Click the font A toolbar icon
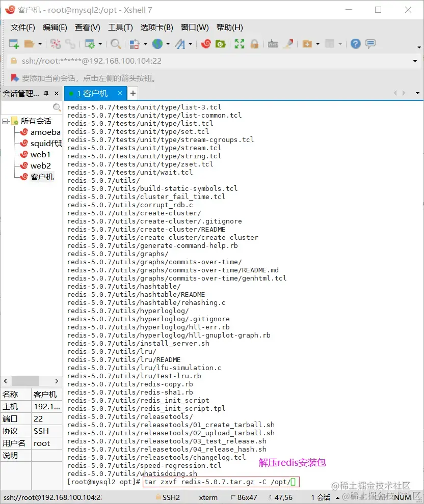Screen dimensions: 424x504 180,44
